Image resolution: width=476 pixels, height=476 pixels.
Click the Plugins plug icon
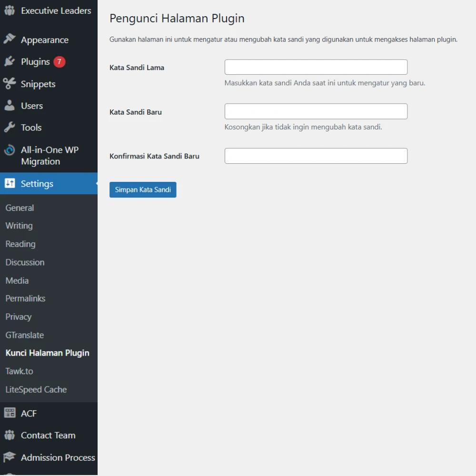pyautogui.click(x=10, y=62)
